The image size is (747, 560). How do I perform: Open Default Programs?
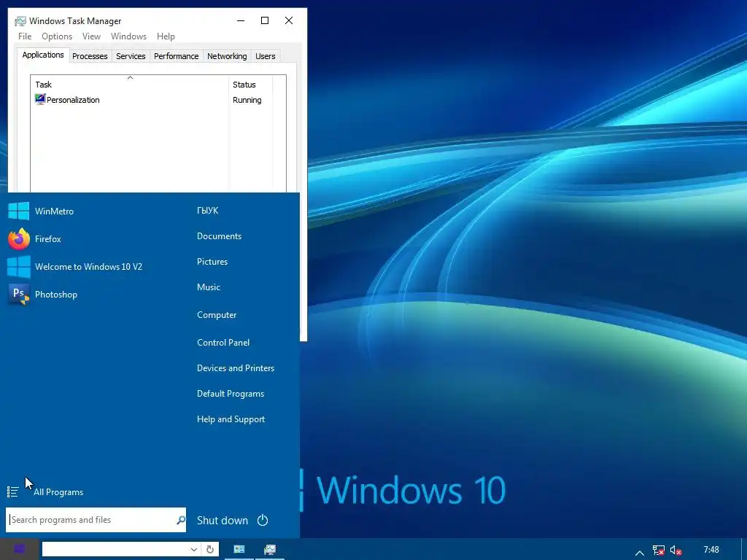click(231, 394)
